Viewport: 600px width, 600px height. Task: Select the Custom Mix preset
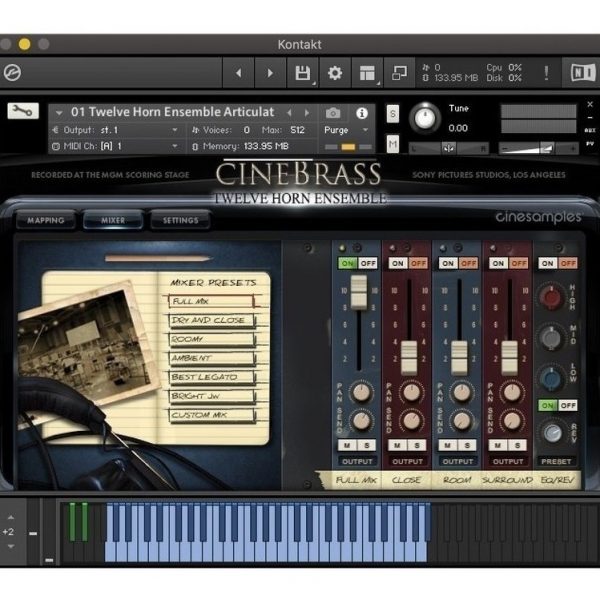[x=212, y=415]
